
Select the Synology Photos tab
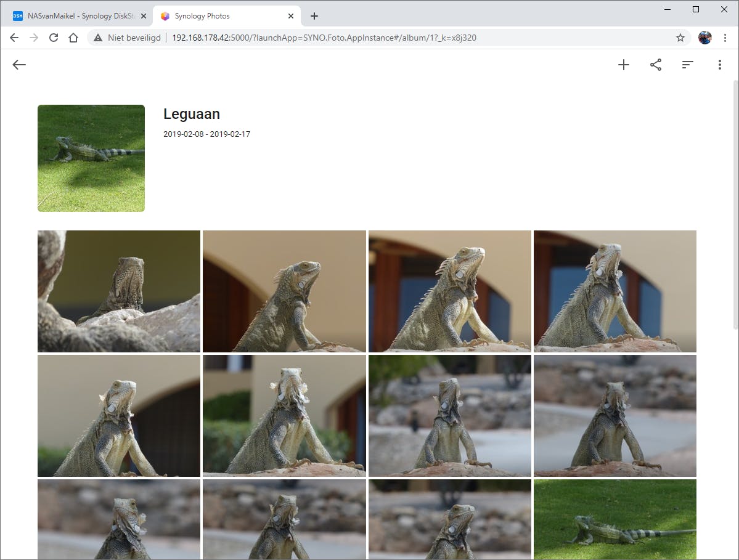pos(226,16)
